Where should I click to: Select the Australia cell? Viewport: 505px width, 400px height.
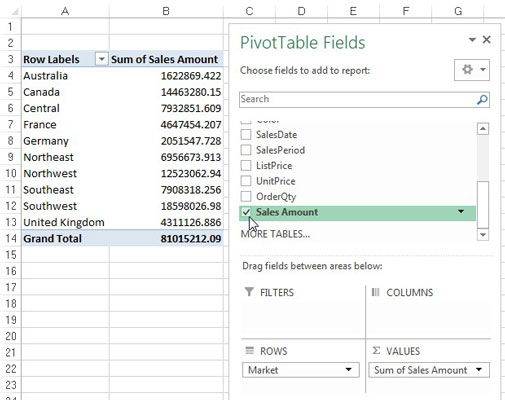point(65,76)
